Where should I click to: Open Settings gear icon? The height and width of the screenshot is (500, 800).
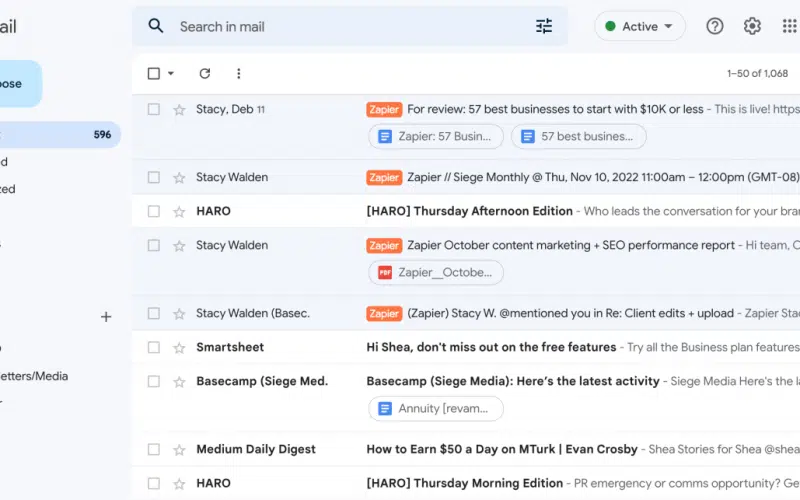pos(752,27)
